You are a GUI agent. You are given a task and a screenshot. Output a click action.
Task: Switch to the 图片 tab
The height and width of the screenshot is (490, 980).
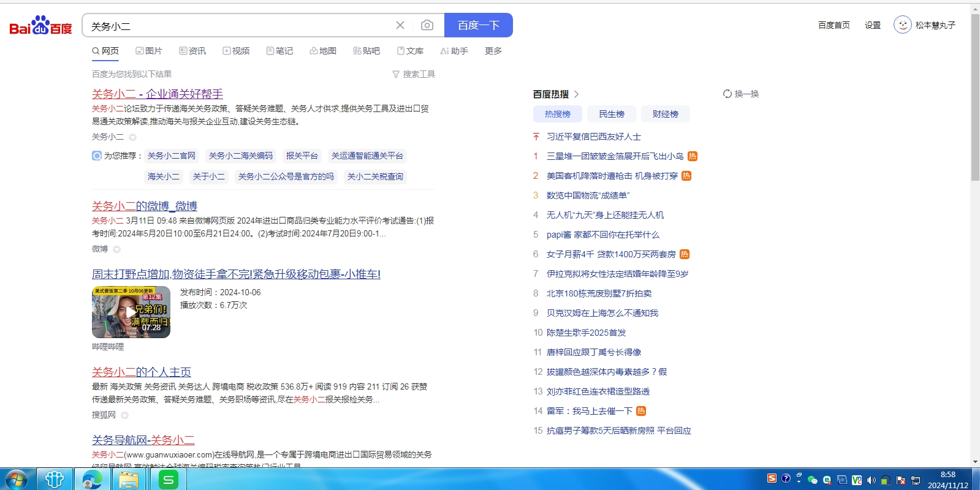coord(149,51)
